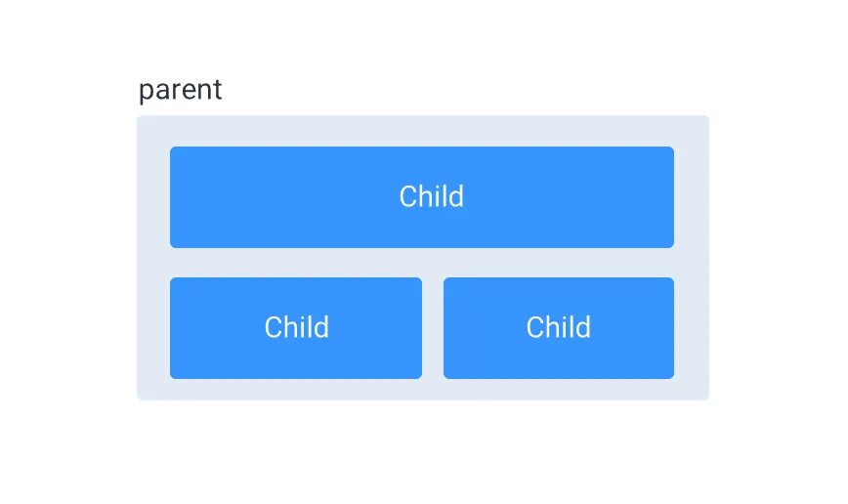Click white canvas below the parent container
The image size is (848, 504).
(422, 452)
